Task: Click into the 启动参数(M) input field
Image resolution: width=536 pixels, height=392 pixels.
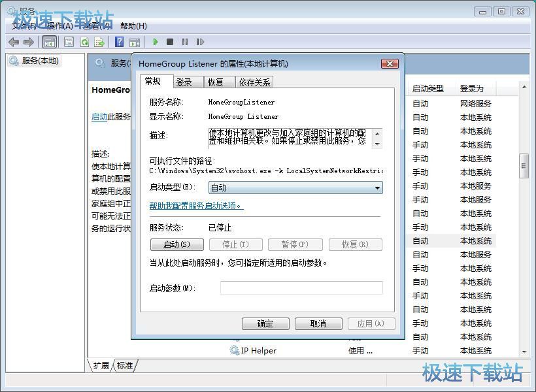Action: click(301, 287)
